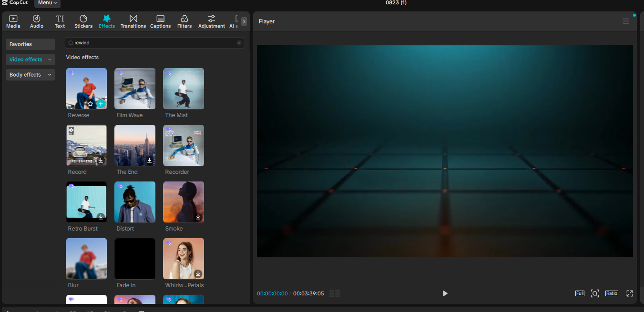This screenshot has height=312, width=644.
Task: Click the video preview canvas
Action: click(x=445, y=151)
